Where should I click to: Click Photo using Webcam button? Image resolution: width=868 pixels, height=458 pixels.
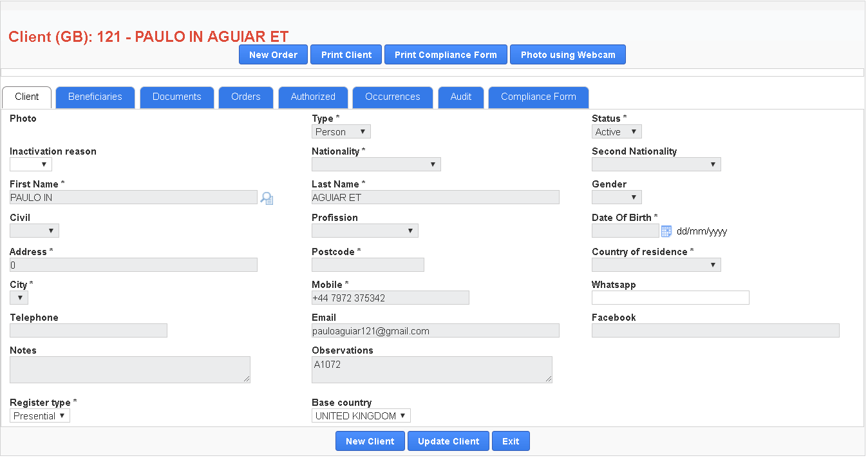coord(567,55)
